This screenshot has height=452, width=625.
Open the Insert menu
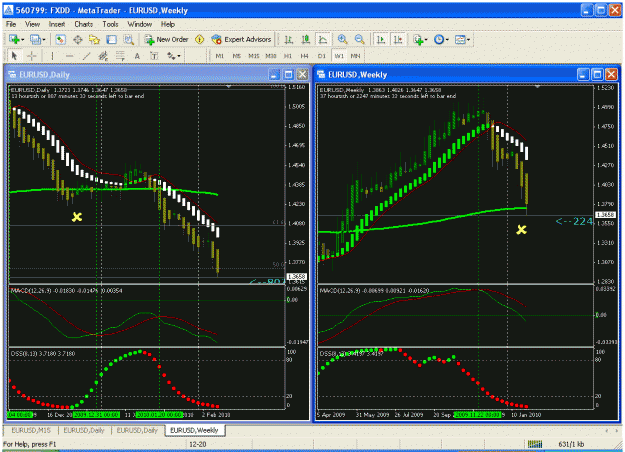tap(57, 24)
